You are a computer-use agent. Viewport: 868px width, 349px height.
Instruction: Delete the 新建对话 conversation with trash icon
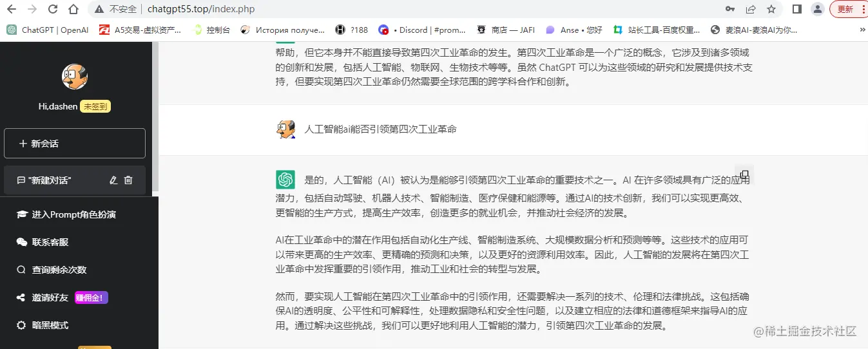[128, 180]
